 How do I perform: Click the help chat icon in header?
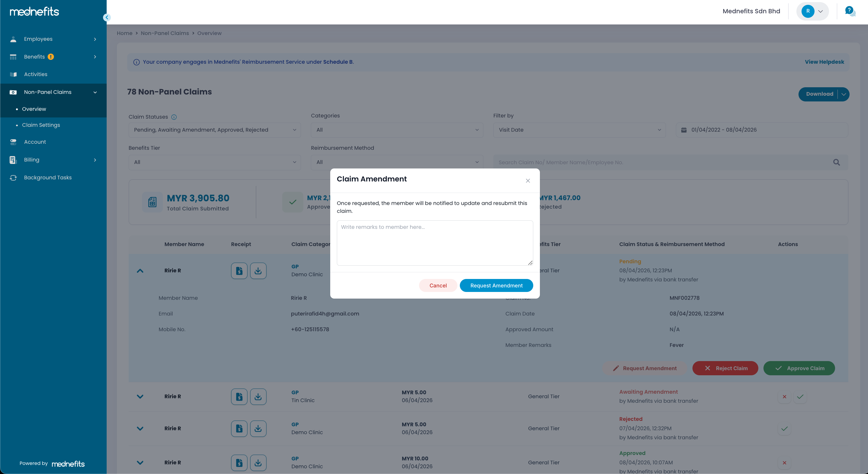[x=850, y=11]
